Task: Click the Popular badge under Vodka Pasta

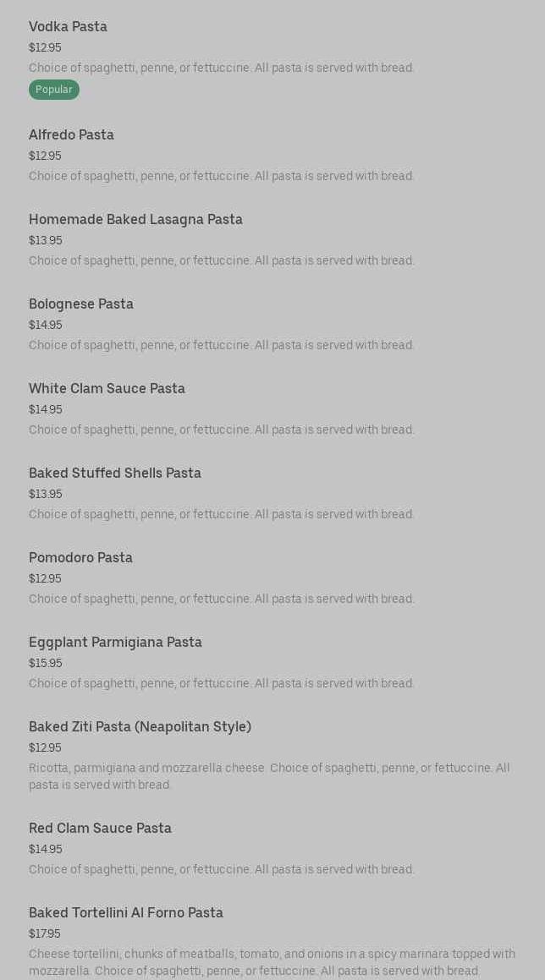Action: click(54, 90)
